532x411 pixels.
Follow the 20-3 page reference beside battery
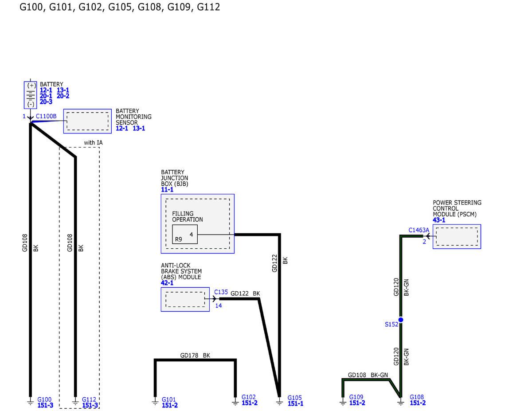coord(46,102)
